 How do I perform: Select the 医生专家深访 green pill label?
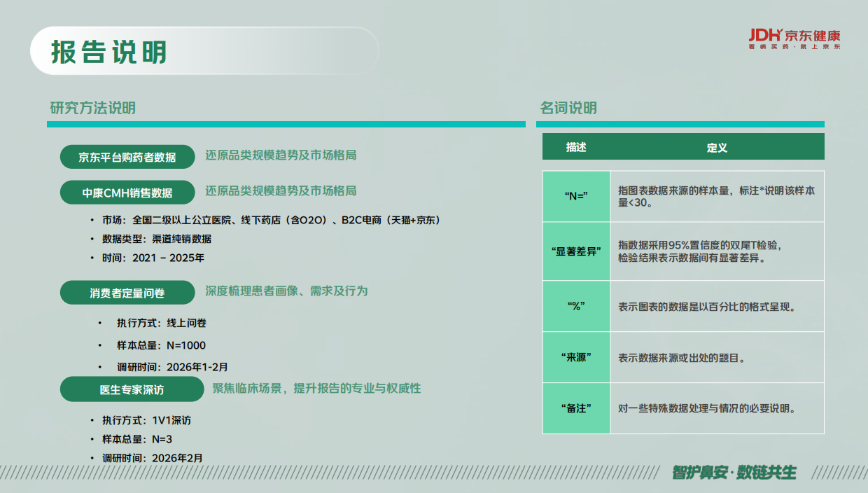pyautogui.click(x=133, y=389)
